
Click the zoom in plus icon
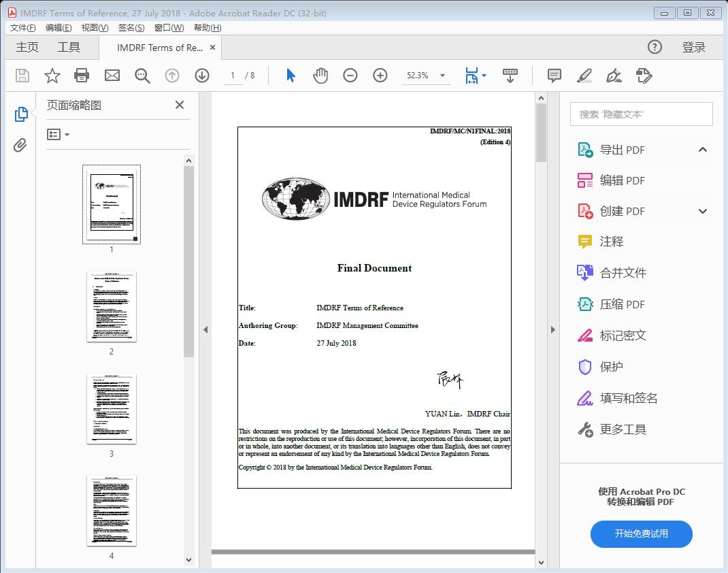[380, 76]
